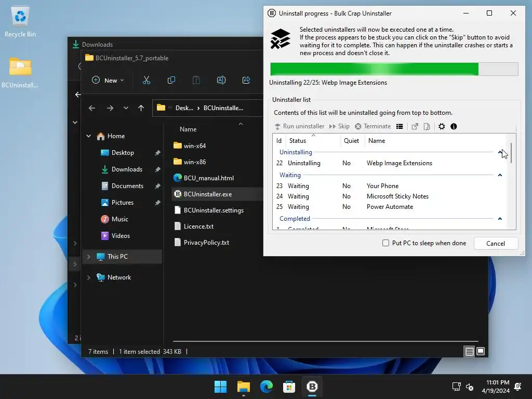The image size is (532, 399).
Task: Select the win-x86 folder
Action: tap(190, 162)
